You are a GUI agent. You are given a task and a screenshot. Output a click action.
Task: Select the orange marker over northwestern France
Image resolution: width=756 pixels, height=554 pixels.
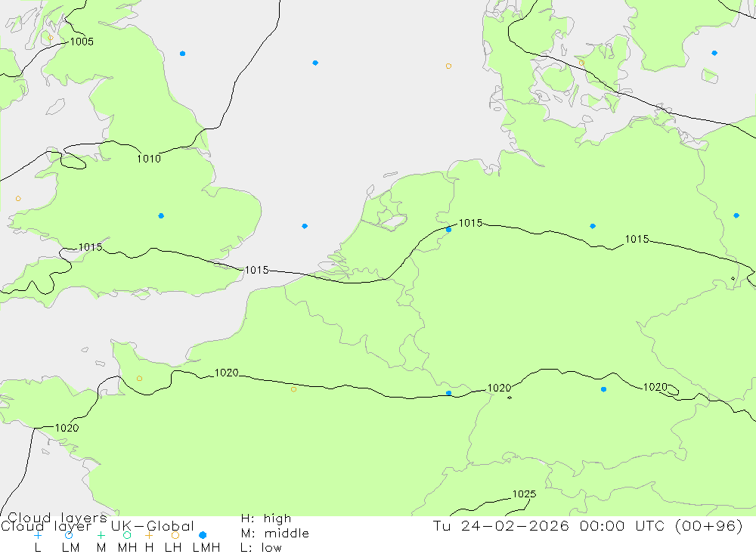point(139,379)
